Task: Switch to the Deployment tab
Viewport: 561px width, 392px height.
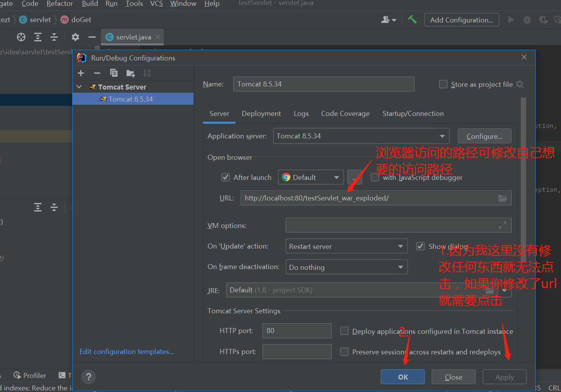Action: point(261,114)
